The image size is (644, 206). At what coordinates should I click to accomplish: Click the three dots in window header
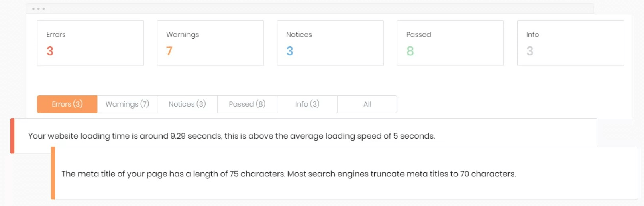point(39,9)
